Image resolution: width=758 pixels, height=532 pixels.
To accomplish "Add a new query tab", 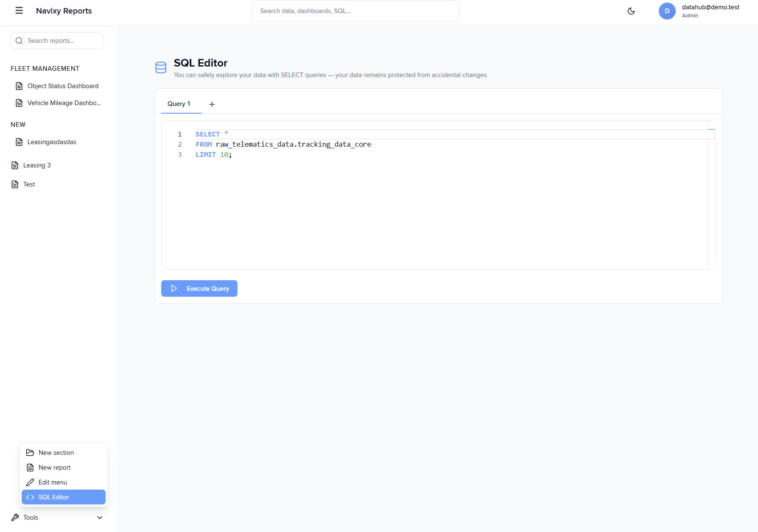I will [x=212, y=104].
